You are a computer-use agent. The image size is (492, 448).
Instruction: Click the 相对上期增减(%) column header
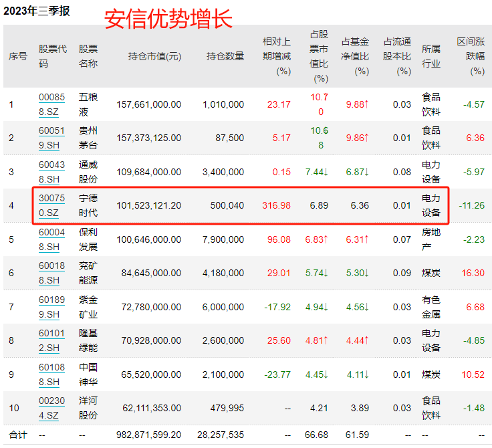[277, 57]
